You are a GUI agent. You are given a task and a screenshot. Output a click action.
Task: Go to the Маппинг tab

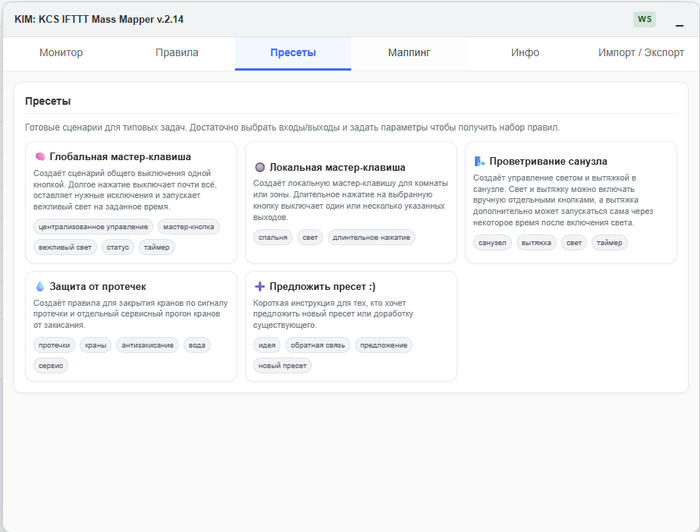click(409, 53)
